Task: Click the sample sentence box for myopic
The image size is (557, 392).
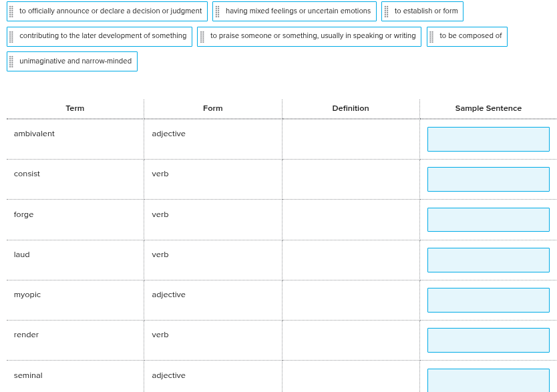Action: pos(488,301)
